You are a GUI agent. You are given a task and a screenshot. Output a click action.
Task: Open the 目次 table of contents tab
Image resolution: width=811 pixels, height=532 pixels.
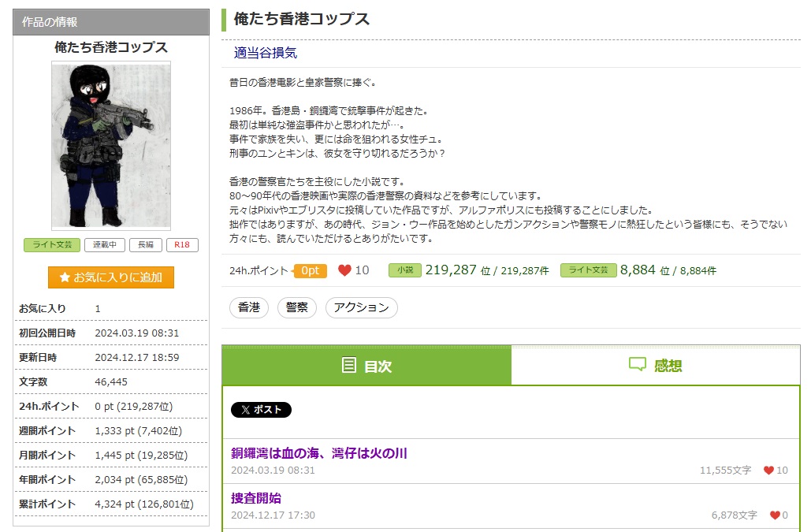366,366
